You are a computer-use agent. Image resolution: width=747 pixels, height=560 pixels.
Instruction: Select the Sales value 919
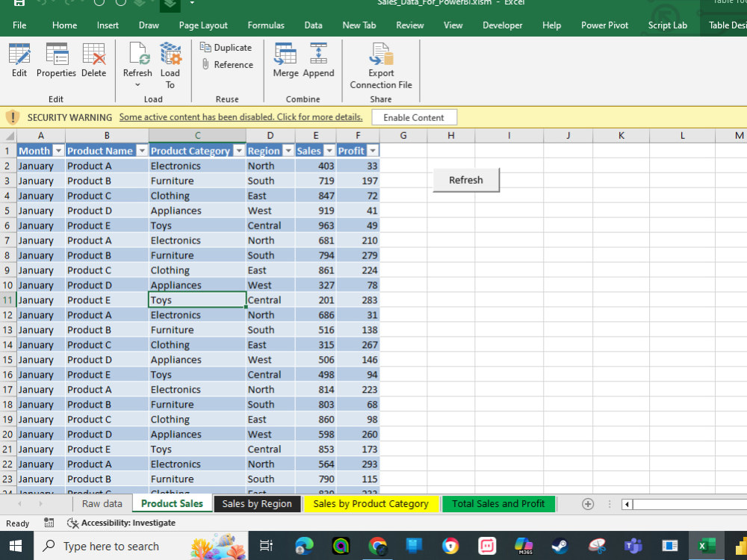click(x=315, y=211)
